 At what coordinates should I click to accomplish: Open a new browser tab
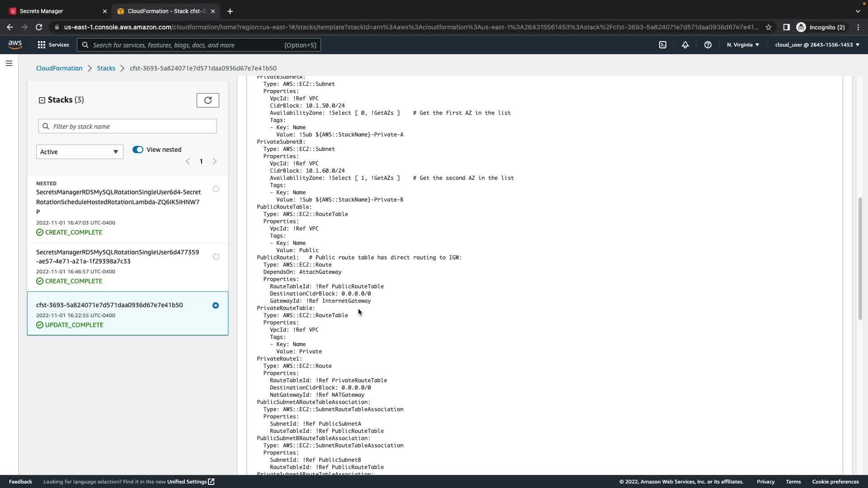(x=230, y=11)
